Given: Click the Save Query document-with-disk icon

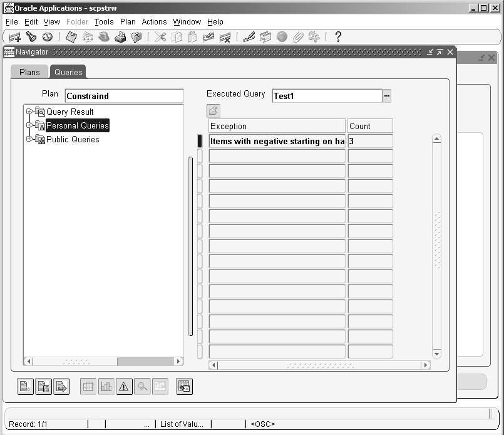Looking at the screenshot, I should pyautogui.click(x=43, y=386).
